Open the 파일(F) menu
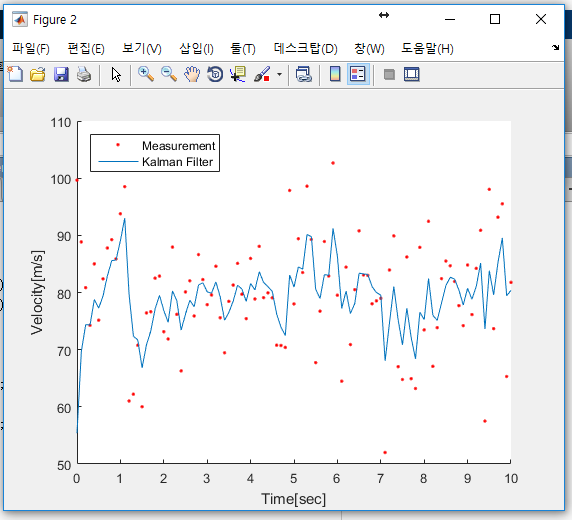 click(31, 49)
